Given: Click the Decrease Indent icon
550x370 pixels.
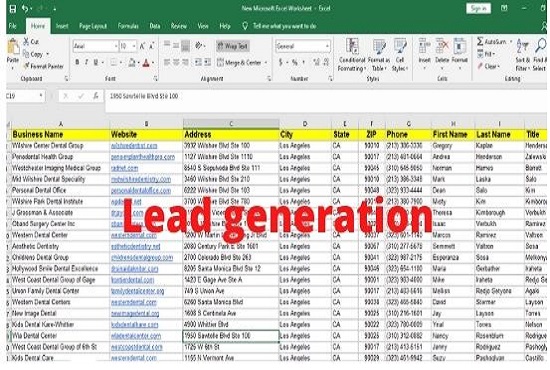Looking at the screenshot, I should click(198, 62).
